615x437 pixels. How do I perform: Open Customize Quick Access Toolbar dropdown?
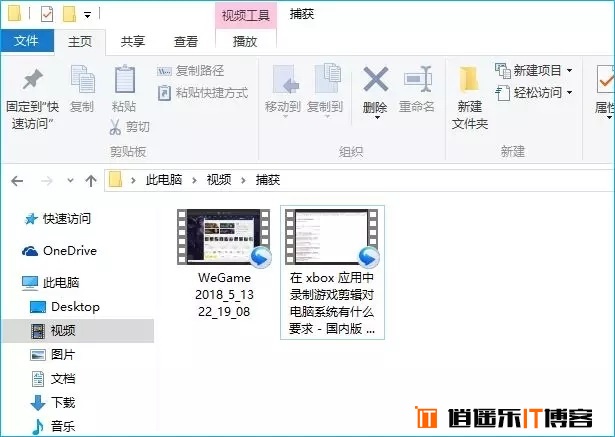click(x=87, y=15)
